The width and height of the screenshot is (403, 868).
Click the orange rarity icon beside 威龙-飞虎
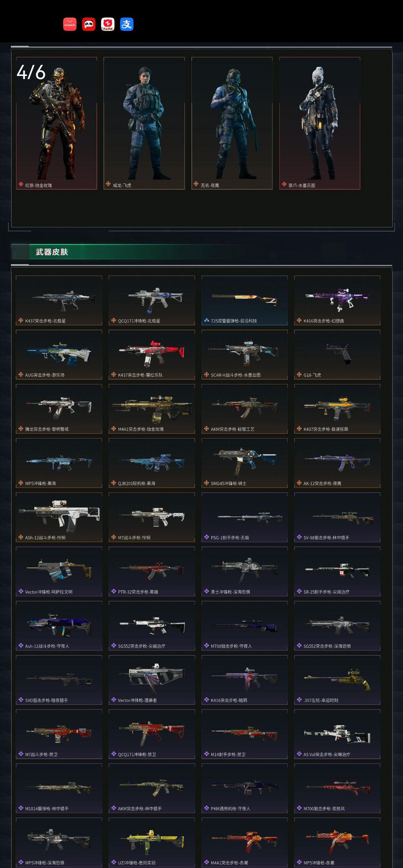(108, 184)
